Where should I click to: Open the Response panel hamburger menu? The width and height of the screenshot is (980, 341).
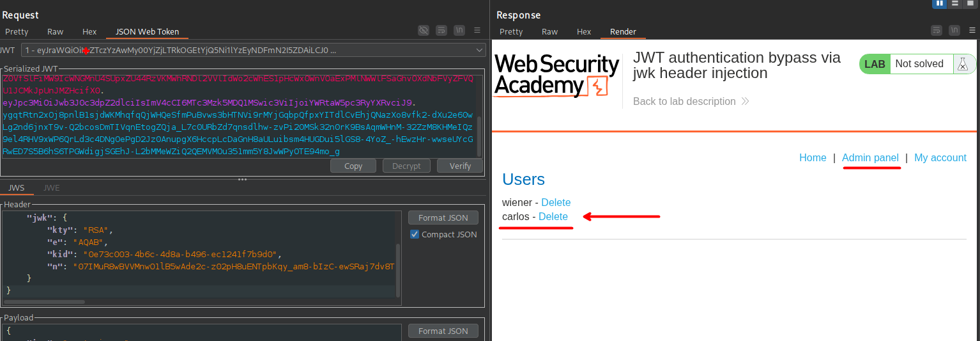click(972, 30)
